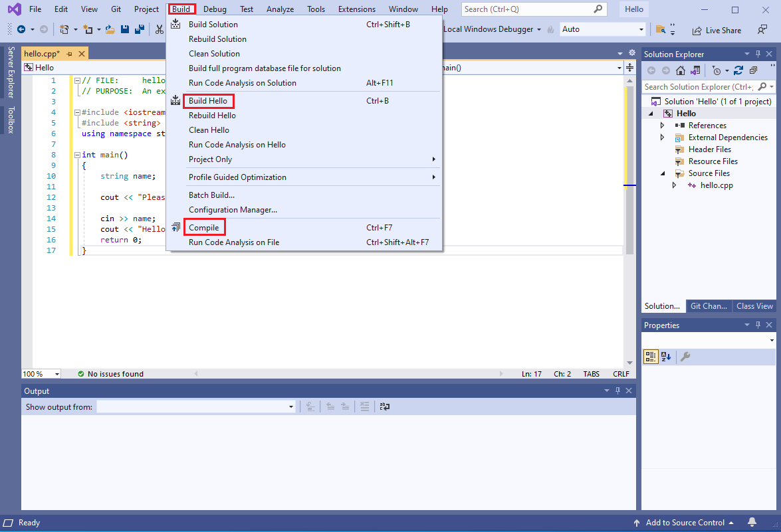Click the Find in Files folder icon
Screen dimensions: 781x532
coord(661,29)
